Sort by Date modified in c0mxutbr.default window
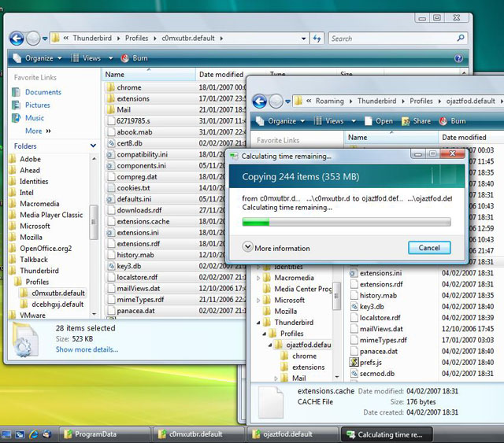 (221, 75)
